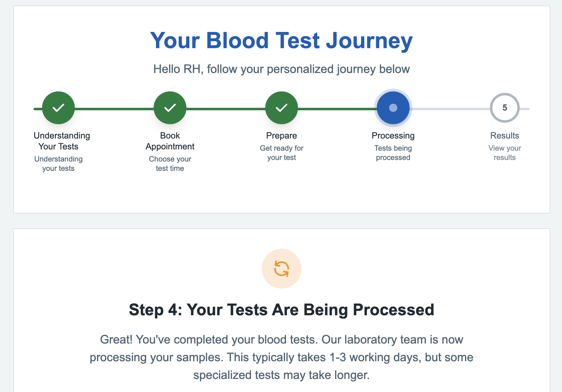This screenshot has width=562, height=392.
Task: Click the "Tests being processed" description
Action: [393, 153]
